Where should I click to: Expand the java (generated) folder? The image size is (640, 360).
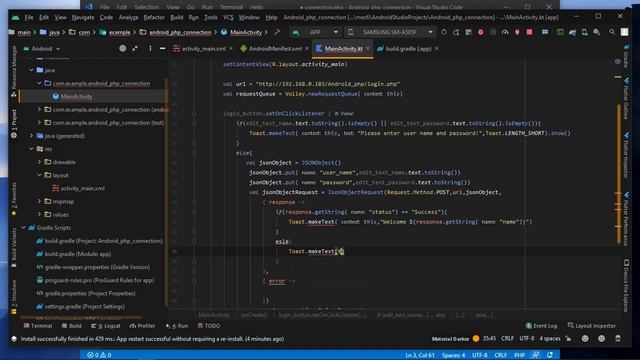point(31,136)
